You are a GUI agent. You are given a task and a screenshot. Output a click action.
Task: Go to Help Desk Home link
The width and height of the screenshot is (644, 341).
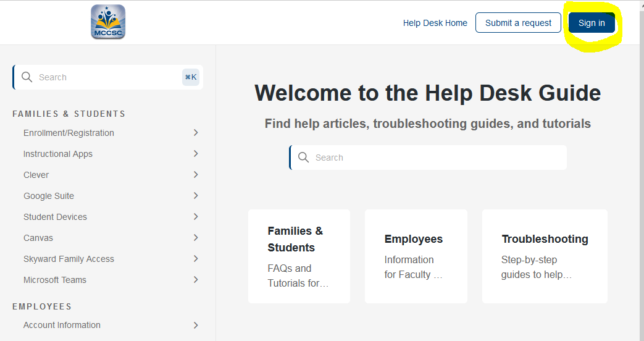tap(435, 23)
